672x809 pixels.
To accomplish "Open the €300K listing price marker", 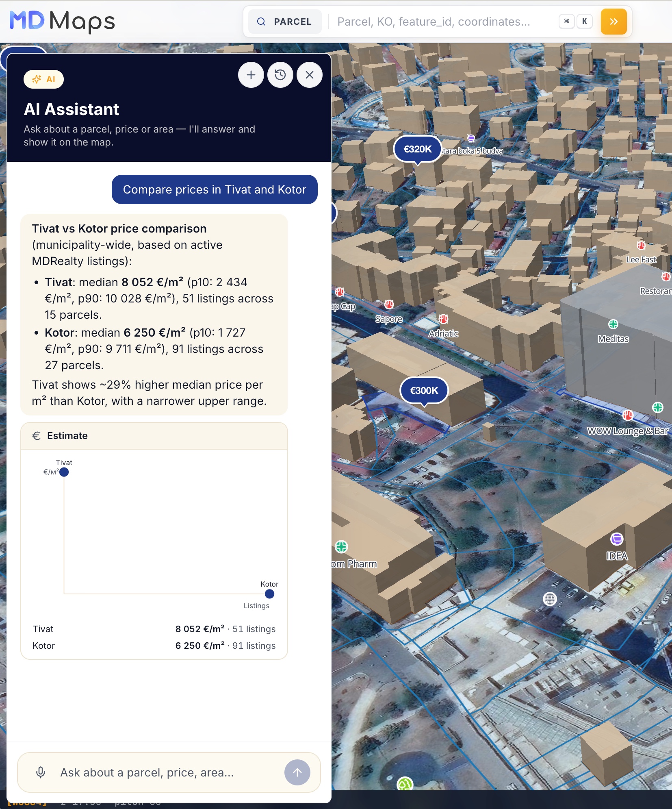I will tap(424, 391).
